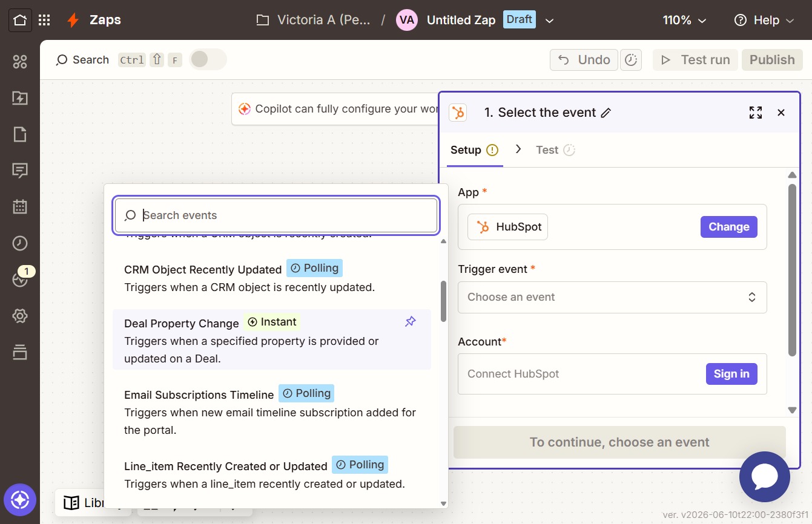Open the comment bubble icon in left sidebar
This screenshot has height=524, width=812.
(x=20, y=171)
